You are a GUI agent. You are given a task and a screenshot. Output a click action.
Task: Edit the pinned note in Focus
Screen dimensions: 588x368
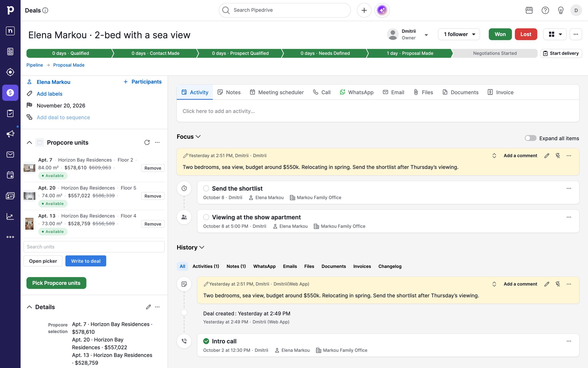click(x=547, y=156)
